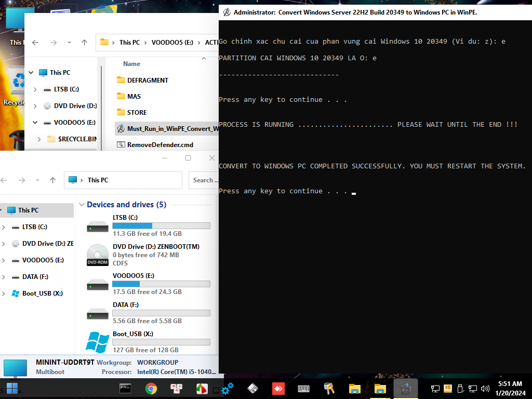Viewport: 532px width, 399px height.
Task: Open recent locations dropdown in VOODOO5 Explorer
Action: click(69, 43)
